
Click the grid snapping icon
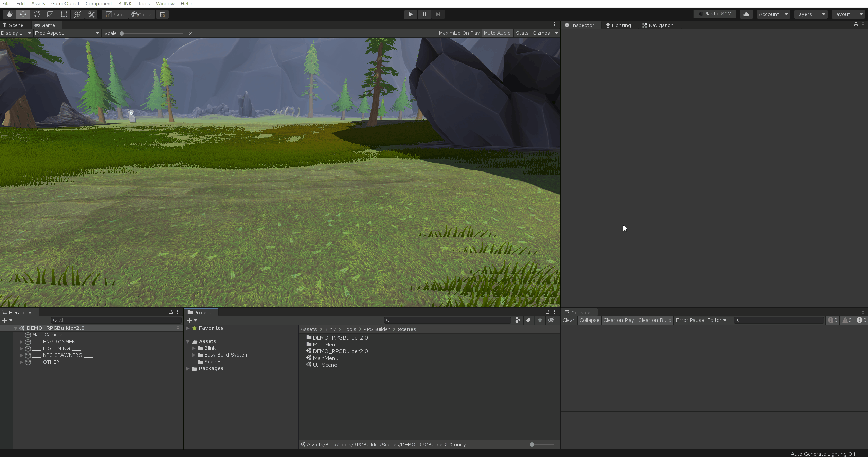(x=162, y=14)
